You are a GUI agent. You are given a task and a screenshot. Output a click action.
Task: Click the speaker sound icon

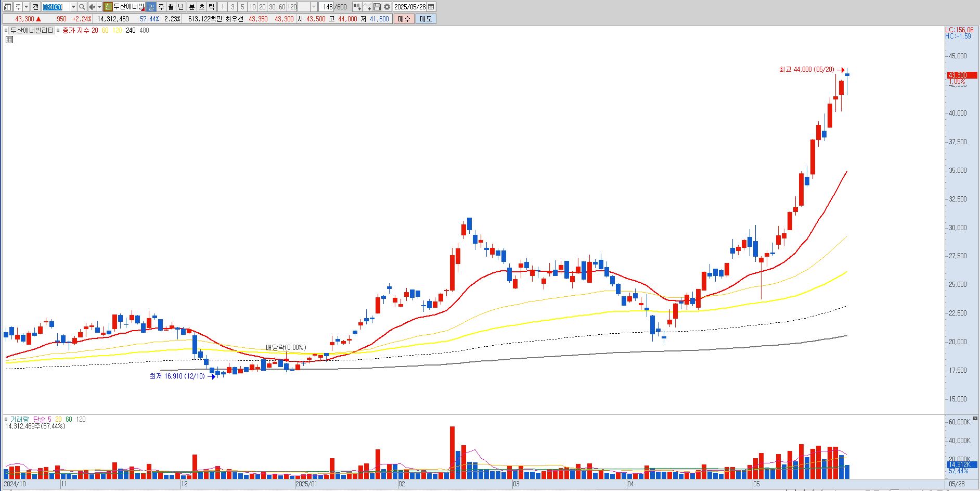coord(92,7)
